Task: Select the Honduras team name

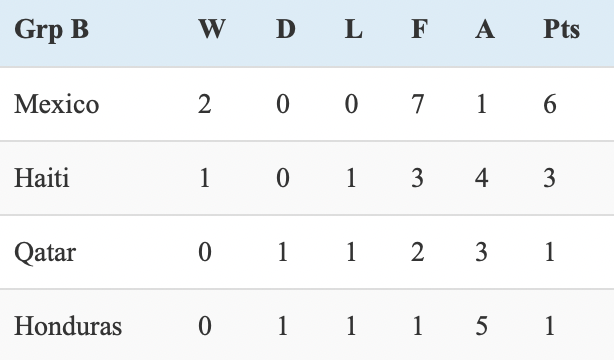Action: coord(68,326)
